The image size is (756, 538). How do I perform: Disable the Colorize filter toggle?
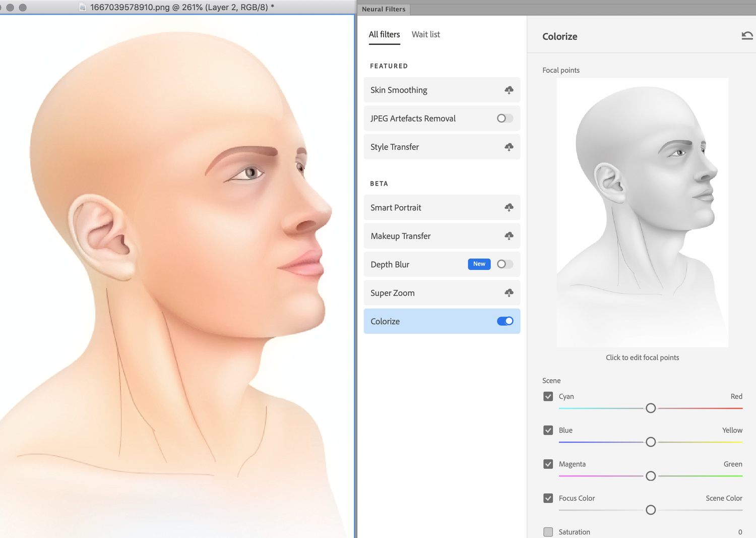pyautogui.click(x=505, y=321)
